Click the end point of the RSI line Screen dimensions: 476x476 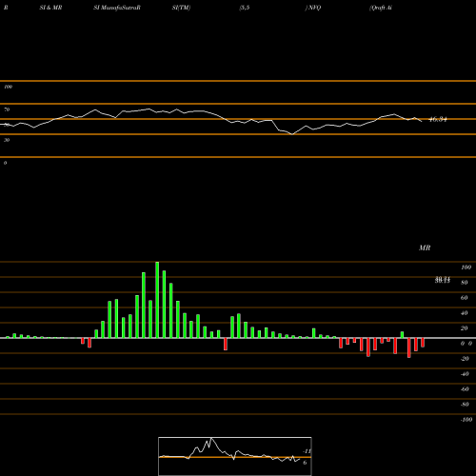pyautogui.click(x=422, y=121)
